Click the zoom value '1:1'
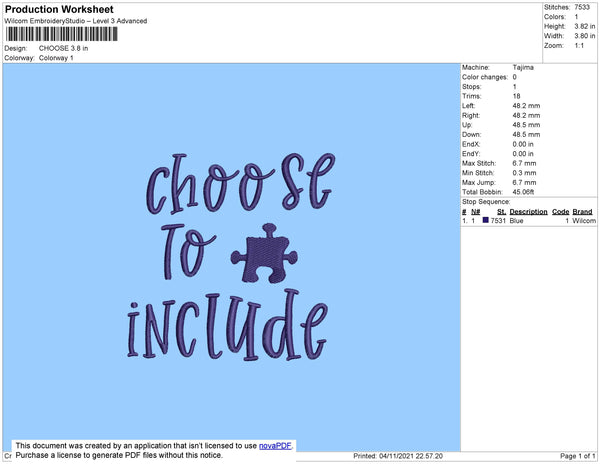This screenshot has height=464, width=600. [x=579, y=46]
